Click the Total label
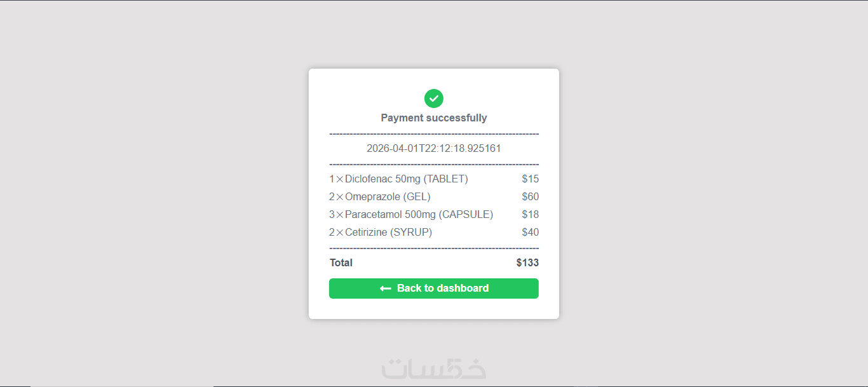Screen dimensions: 868x387 (341, 263)
